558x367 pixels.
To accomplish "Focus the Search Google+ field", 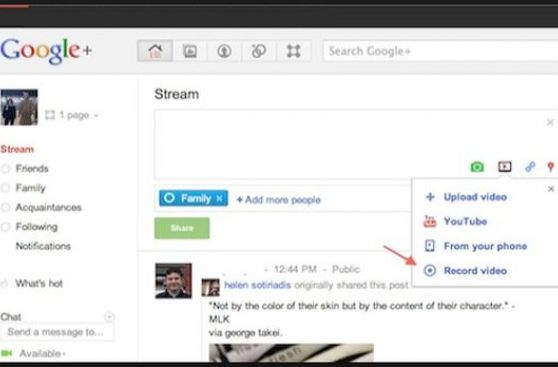I will click(440, 51).
